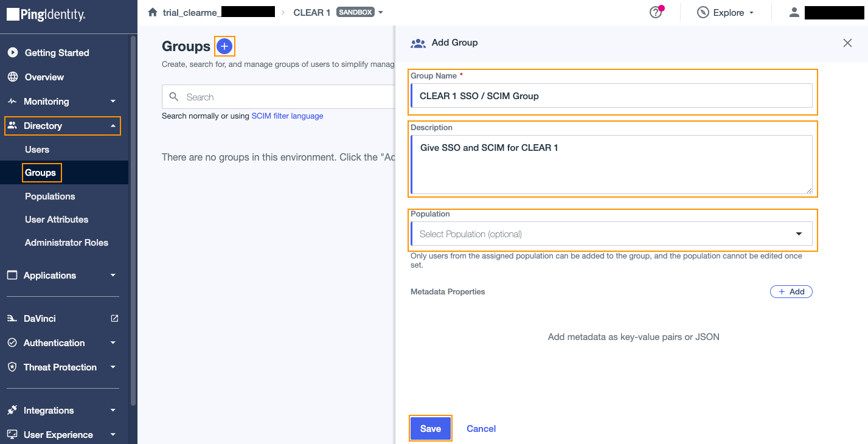868x444 pixels.
Task: Open Overview in the sidebar
Action: click(x=44, y=77)
